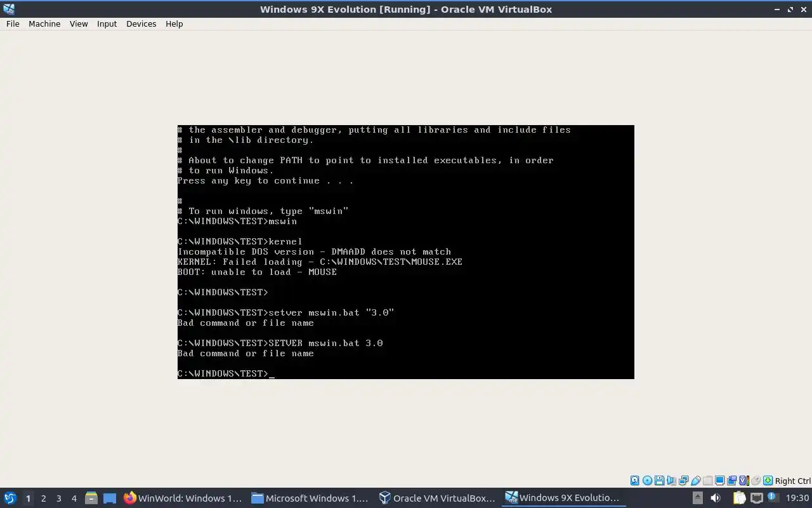Switch to virtual desktop 1
The width and height of the screenshot is (812, 508).
tap(28, 498)
